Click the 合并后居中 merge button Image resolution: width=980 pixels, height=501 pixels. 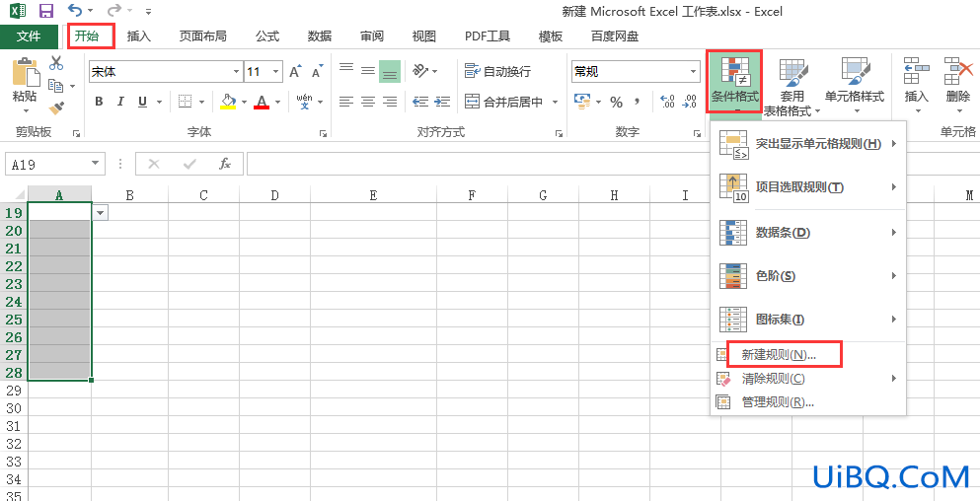[504, 102]
